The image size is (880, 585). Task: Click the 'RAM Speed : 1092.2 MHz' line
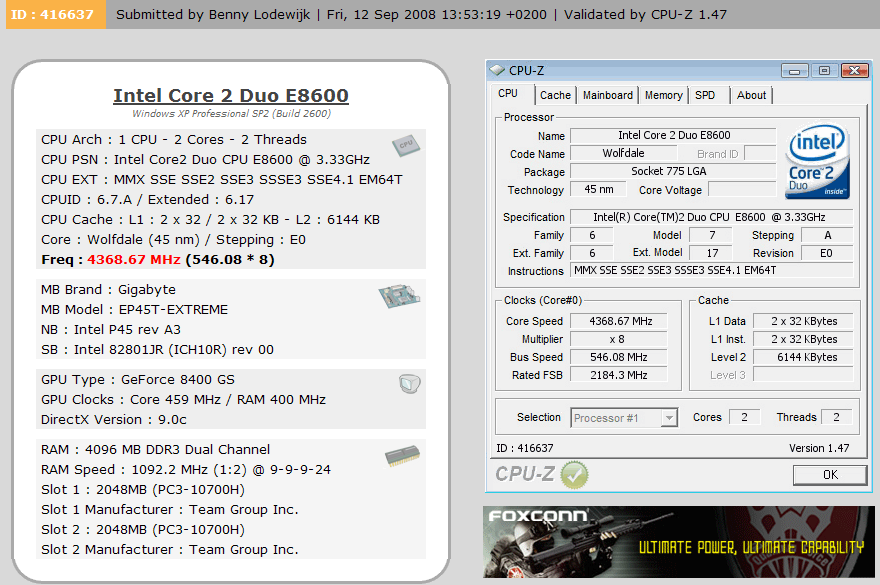(186, 470)
